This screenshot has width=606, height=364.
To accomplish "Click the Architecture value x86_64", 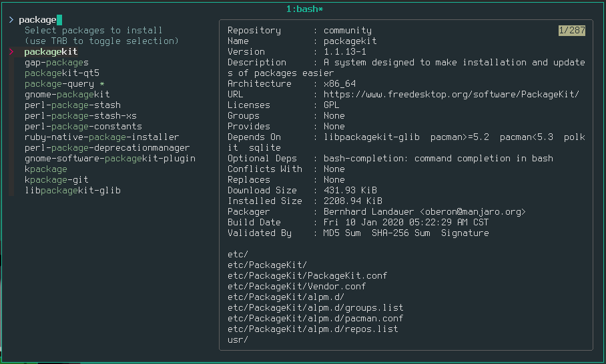I will pos(339,84).
